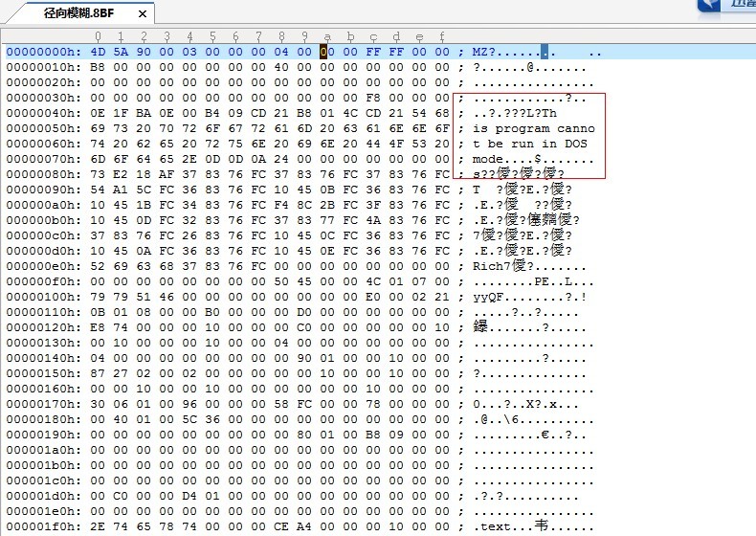Click offset 000000b0h row label
This screenshot has width=756, height=536.
point(44,220)
